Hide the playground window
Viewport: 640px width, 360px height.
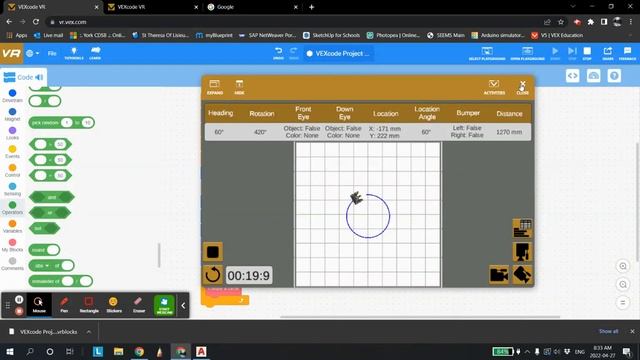coord(239,87)
